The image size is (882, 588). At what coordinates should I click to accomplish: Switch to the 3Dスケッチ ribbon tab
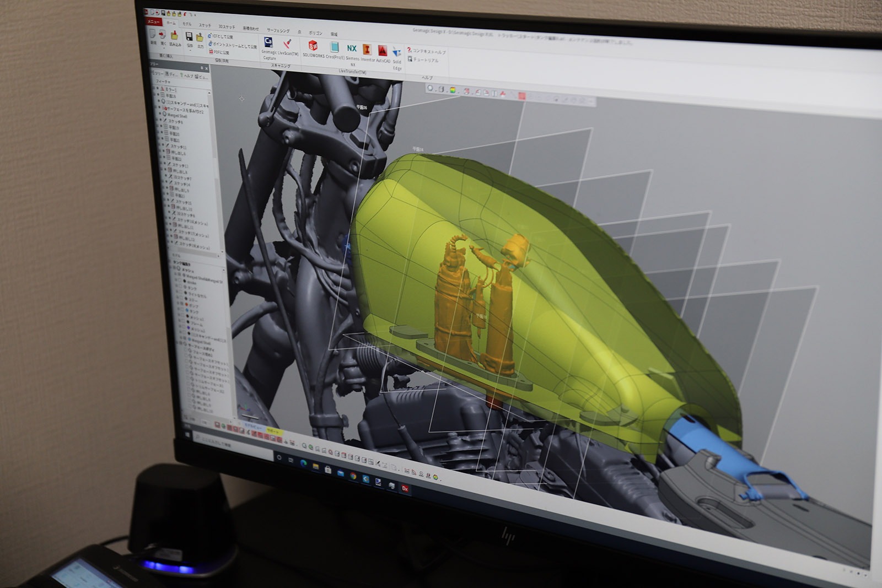pos(227,27)
